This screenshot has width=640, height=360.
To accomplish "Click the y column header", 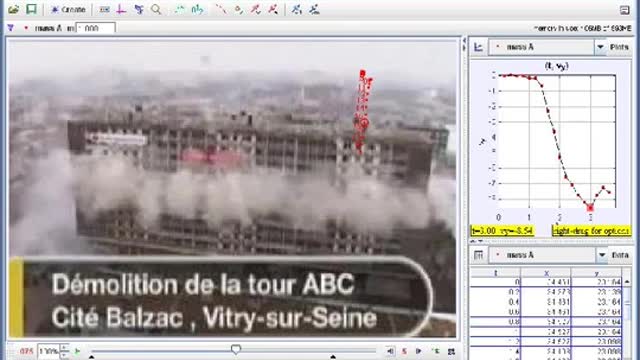I will tap(596, 273).
